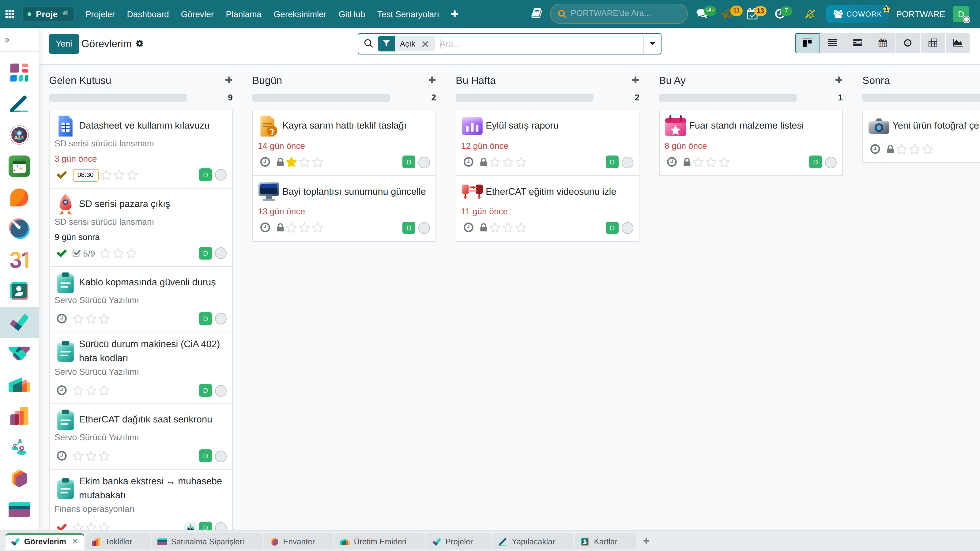Open the search options dropdown arrow
This screenshot has height=551, width=980.
[652, 43]
